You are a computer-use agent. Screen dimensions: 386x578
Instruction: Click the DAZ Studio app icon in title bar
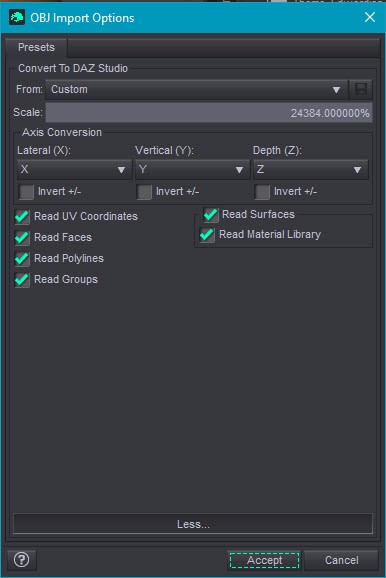17,17
